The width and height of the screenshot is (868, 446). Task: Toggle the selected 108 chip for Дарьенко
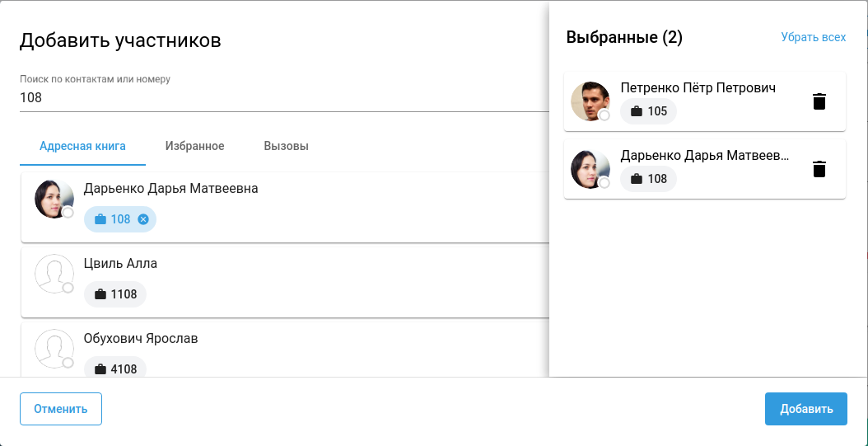[114, 219]
